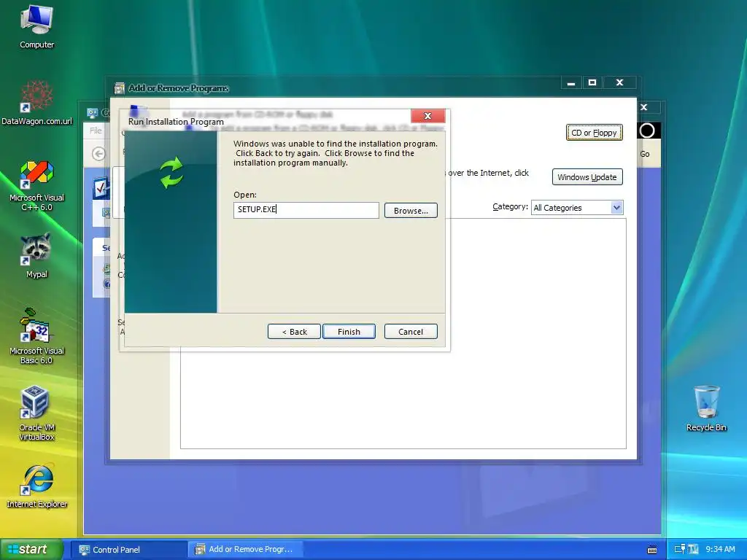
Task: Click Finish in Run Installation Program
Action: 349,332
